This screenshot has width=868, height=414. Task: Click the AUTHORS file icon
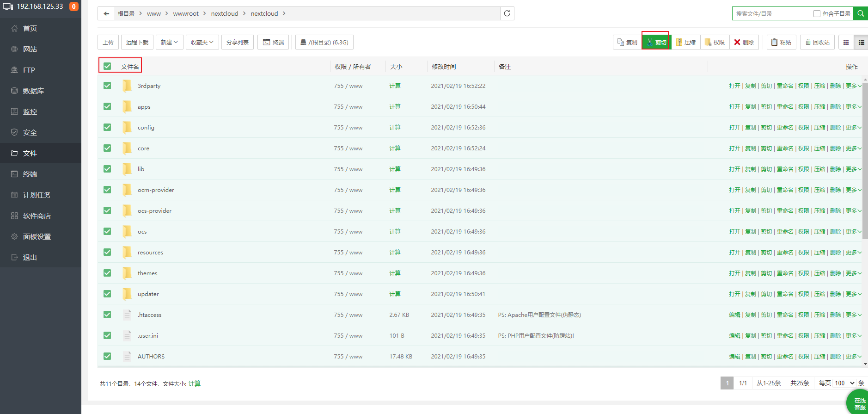tap(127, 356)
